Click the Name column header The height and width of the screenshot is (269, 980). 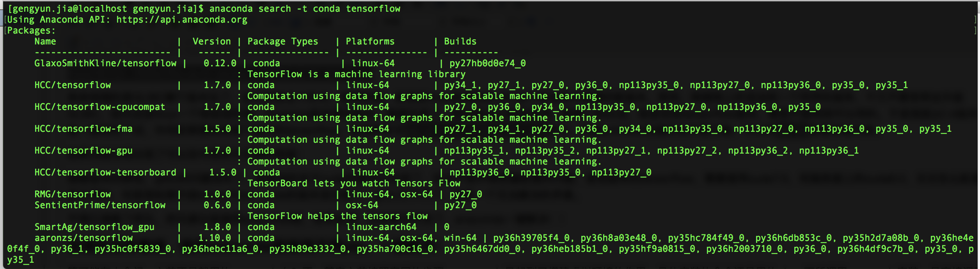click(45, 41)
